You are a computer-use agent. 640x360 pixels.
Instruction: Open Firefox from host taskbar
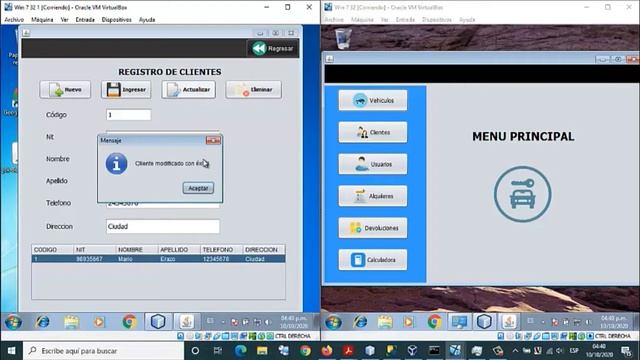(x=327, y=351)
